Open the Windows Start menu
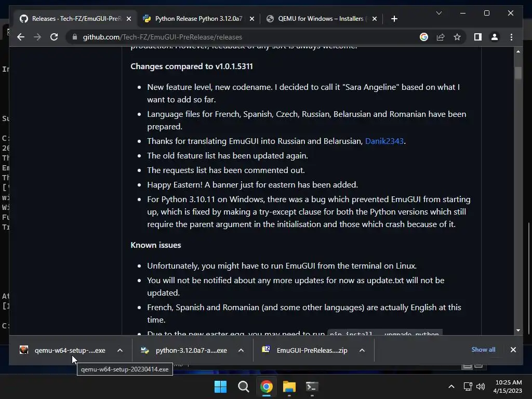This screenshot has height=399, width=532. (220, 387)
